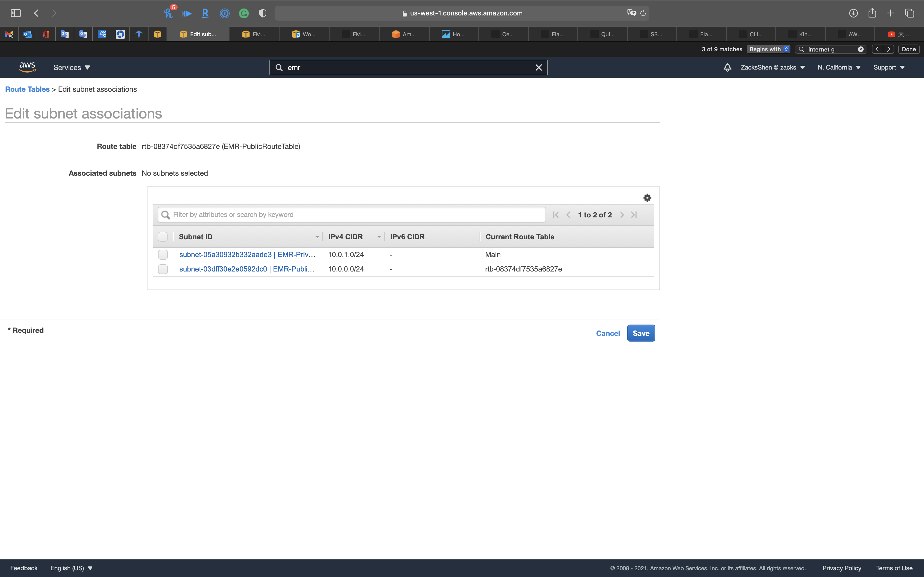The width and height of the screenshot is (924, 577).
Task: Check the EMR-Private subnet checkbox
Action: tap(163, 254)
